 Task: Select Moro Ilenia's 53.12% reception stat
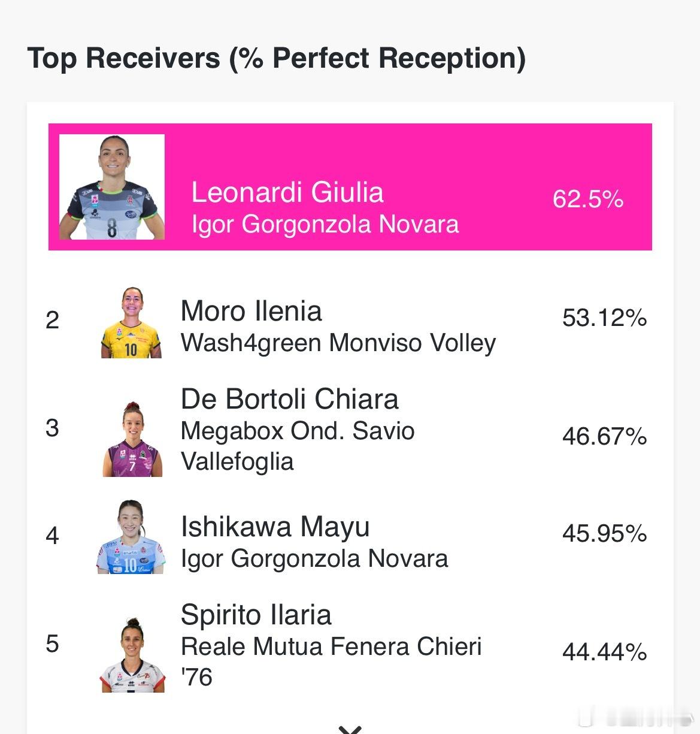coord(604,318)
